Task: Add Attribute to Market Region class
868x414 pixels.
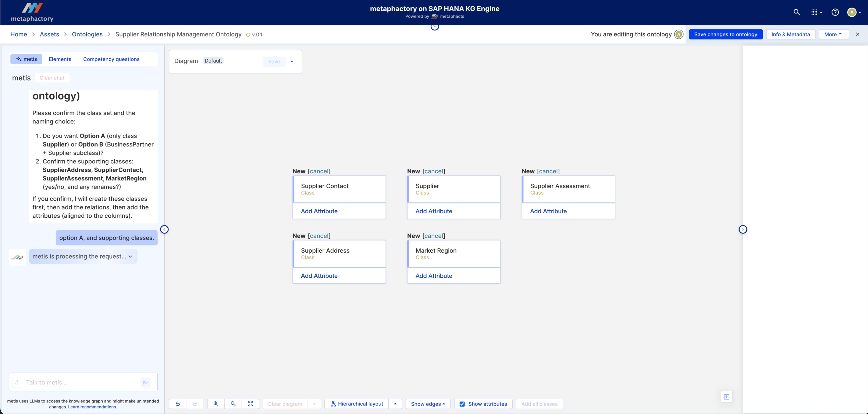Action: point(434,276)
